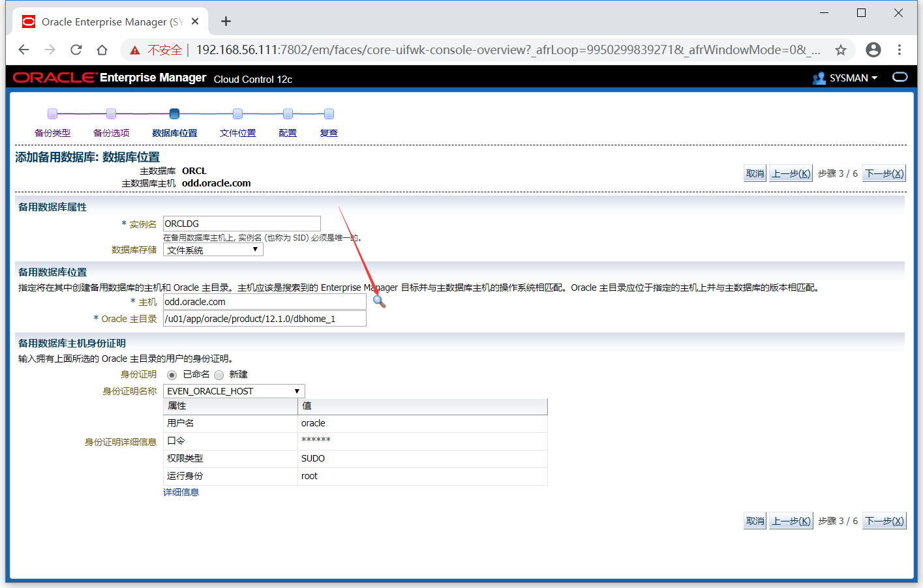Open the browser profile avatar

tap(873, 50)
